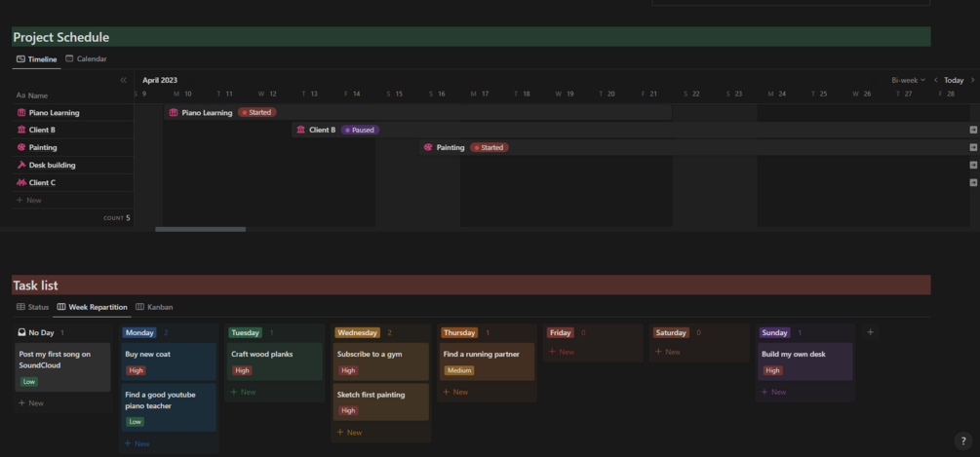Click the timeline horizontal scrollbar thumb

tap(200, 229)
